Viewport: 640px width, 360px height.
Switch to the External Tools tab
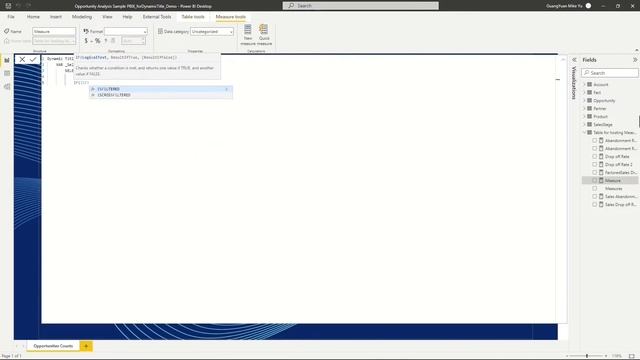[x=157, y=17]
